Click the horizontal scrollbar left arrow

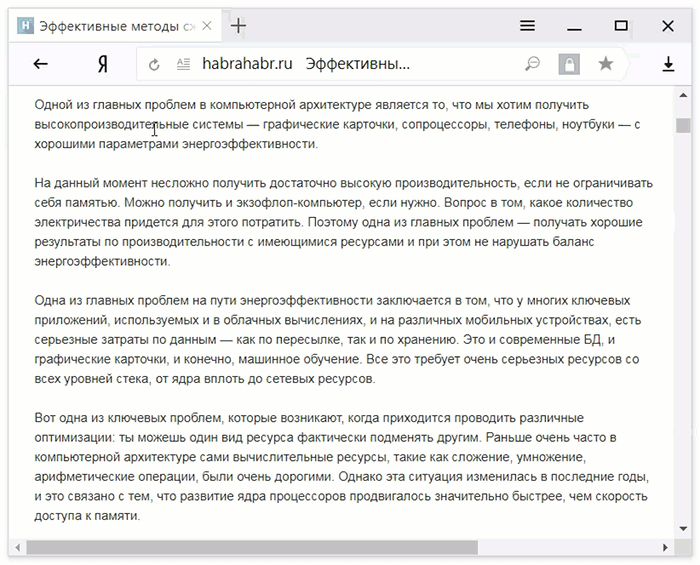click(17, 547)
